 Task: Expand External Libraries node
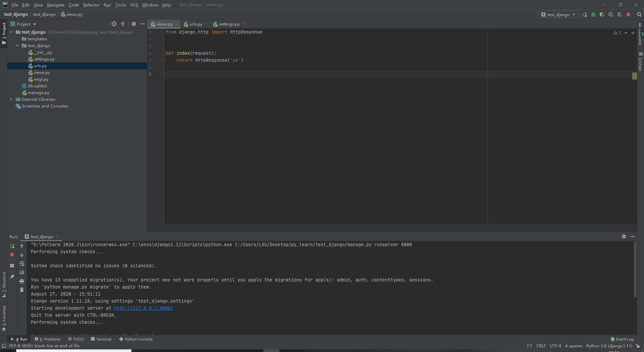tap(11, 99)
